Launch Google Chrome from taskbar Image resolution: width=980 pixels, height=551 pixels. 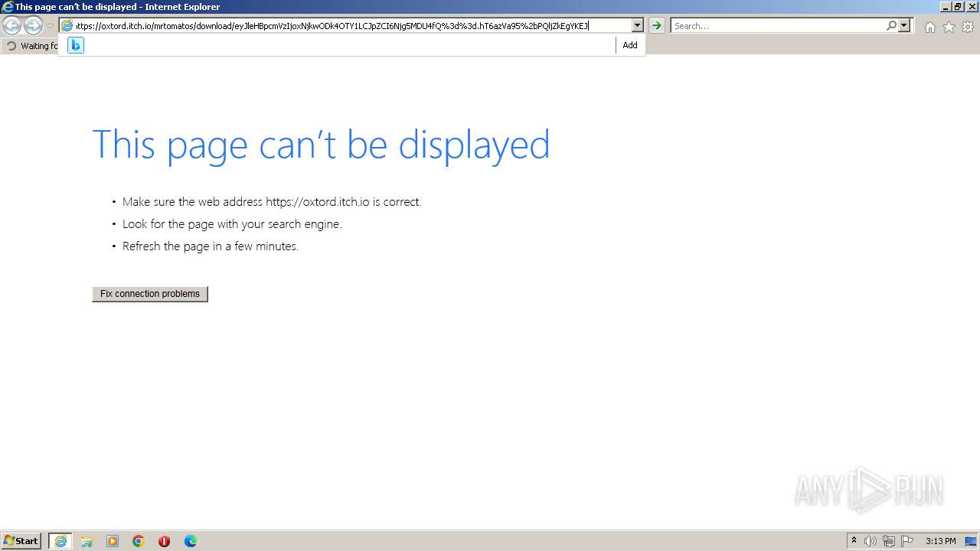point(139,541)
